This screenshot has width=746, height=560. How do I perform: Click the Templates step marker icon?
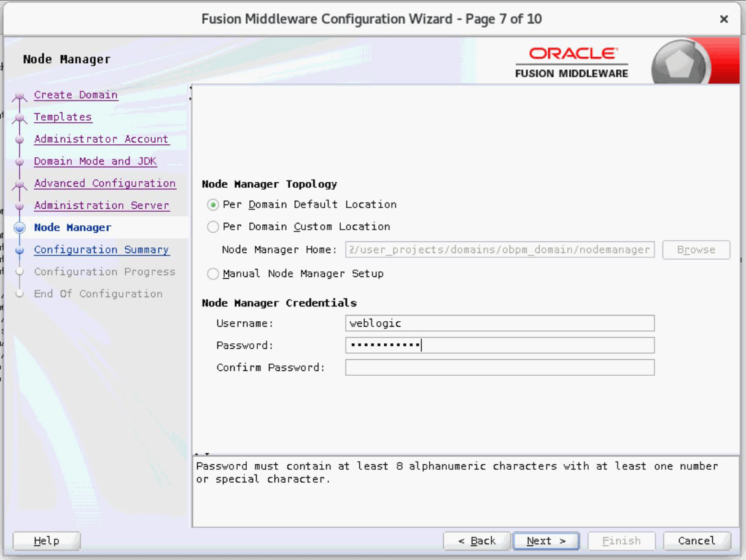(x=20, y=118)
